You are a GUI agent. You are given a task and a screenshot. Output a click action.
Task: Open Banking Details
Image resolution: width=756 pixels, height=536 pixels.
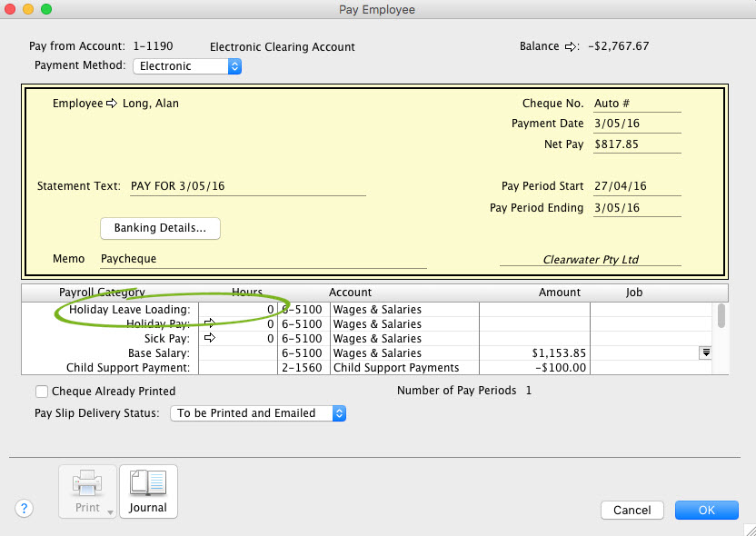[160, 229]
